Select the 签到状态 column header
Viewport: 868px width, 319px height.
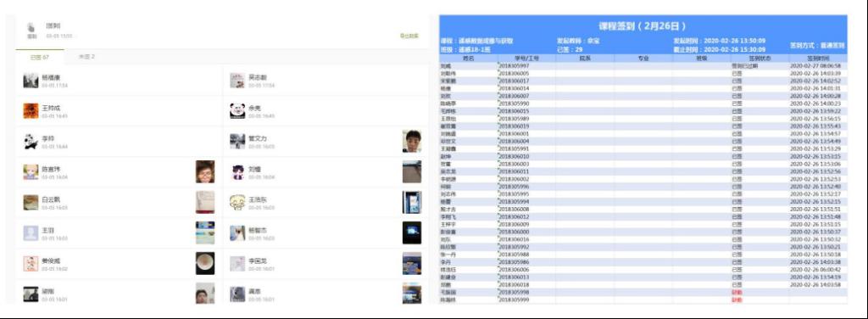pos(760,58)
